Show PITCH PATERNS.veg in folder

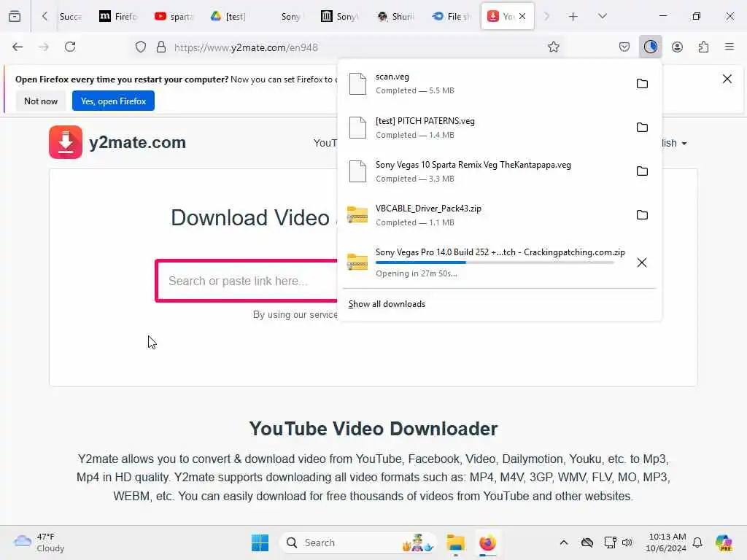click(x=642, y=128)
